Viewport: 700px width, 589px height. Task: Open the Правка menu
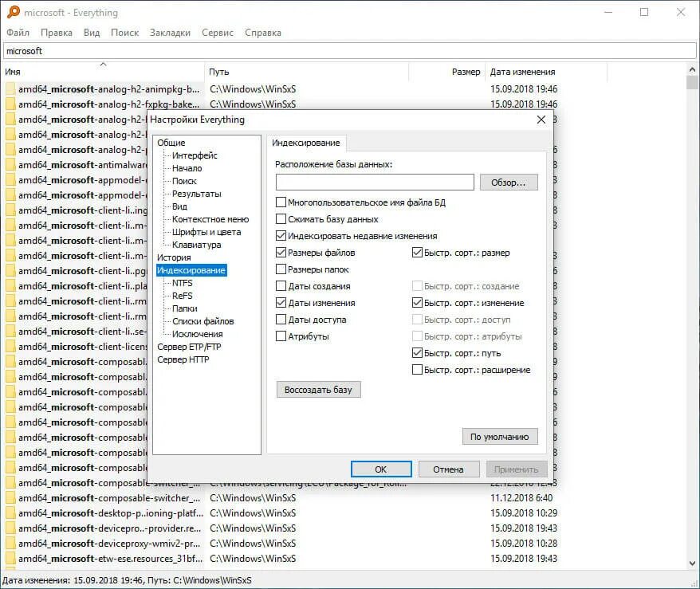tap(57, 33)
